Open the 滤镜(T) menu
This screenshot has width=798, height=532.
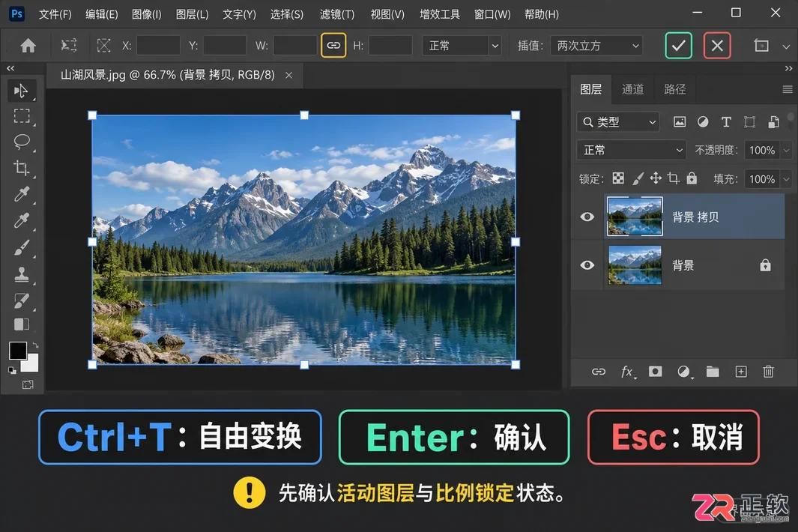click(x=337, y=14)
